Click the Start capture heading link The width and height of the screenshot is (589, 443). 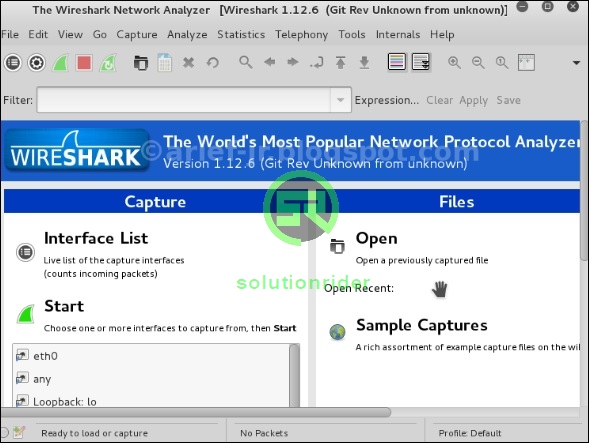pyautogui.click(x=64, y=306)
